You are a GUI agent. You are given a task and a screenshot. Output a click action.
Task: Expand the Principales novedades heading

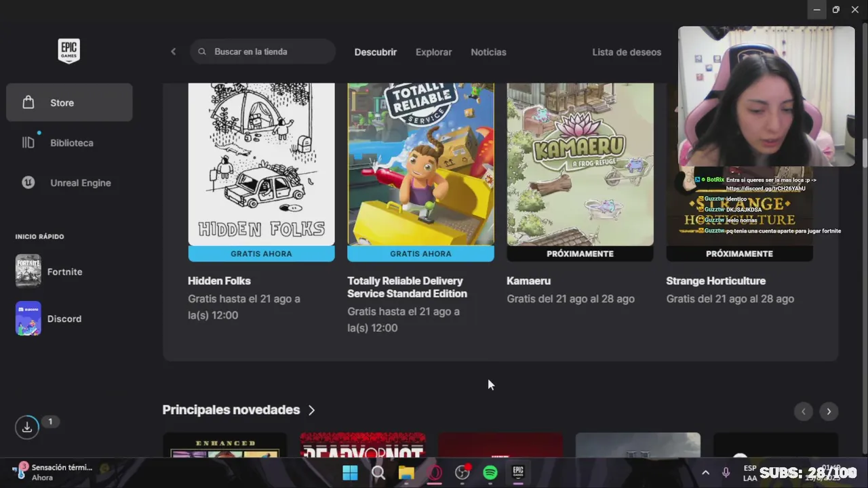click(231, 410)
